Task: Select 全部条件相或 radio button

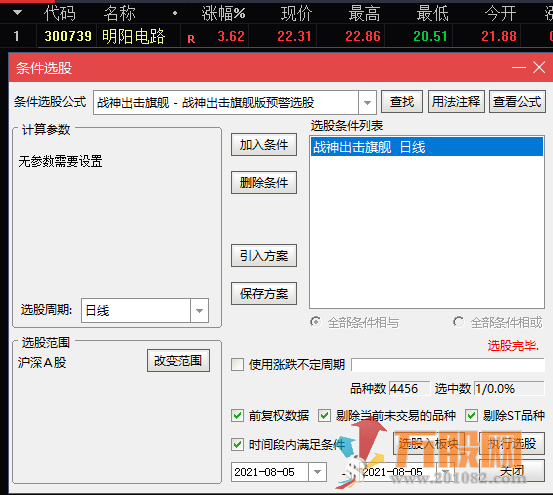Action: point(458,322)
